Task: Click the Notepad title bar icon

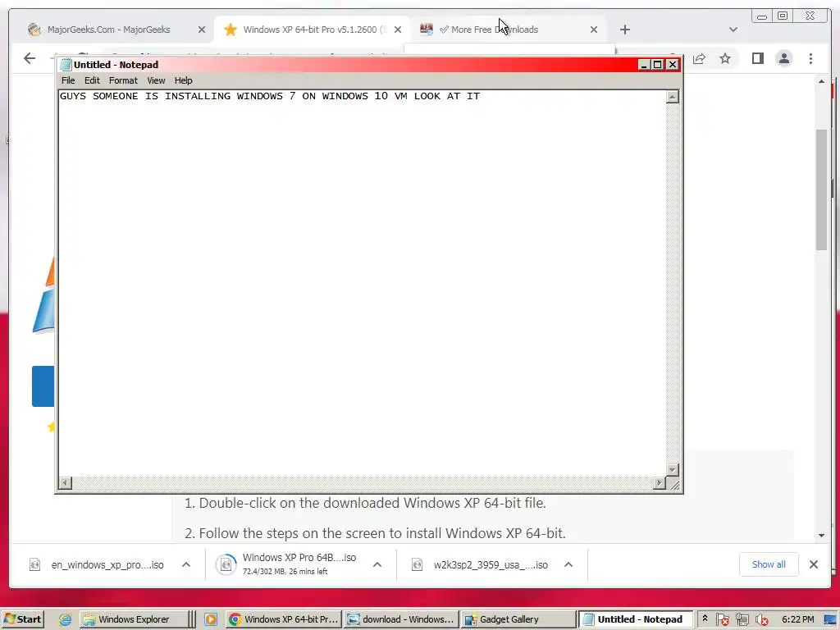Action: (x=66, y=65)
